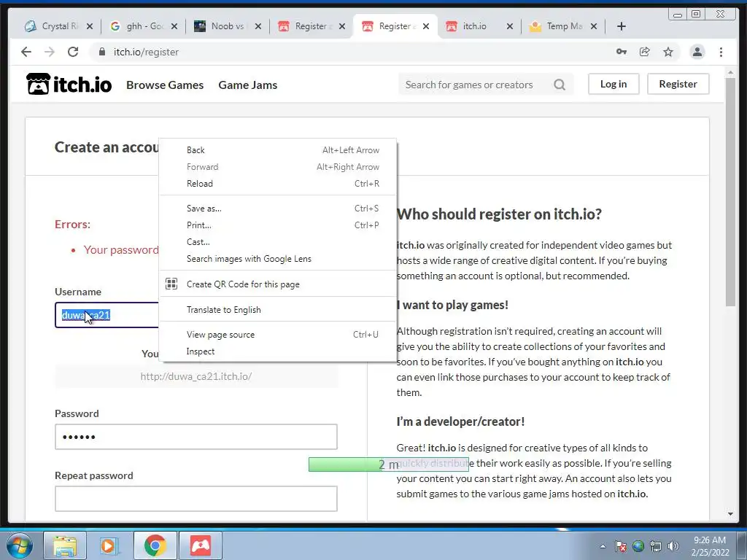Click the address bar URL

click(x=146, y=52)
